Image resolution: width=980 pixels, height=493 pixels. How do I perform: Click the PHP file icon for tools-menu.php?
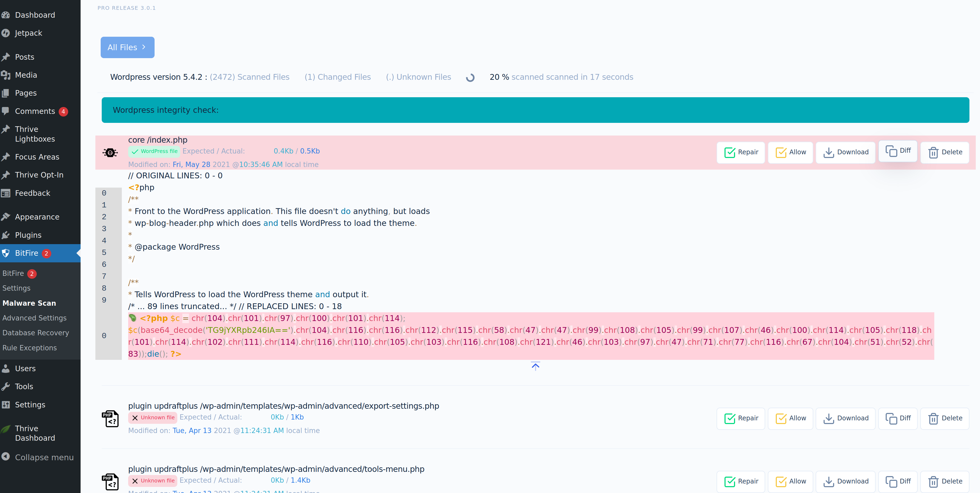tap(110, 482)
